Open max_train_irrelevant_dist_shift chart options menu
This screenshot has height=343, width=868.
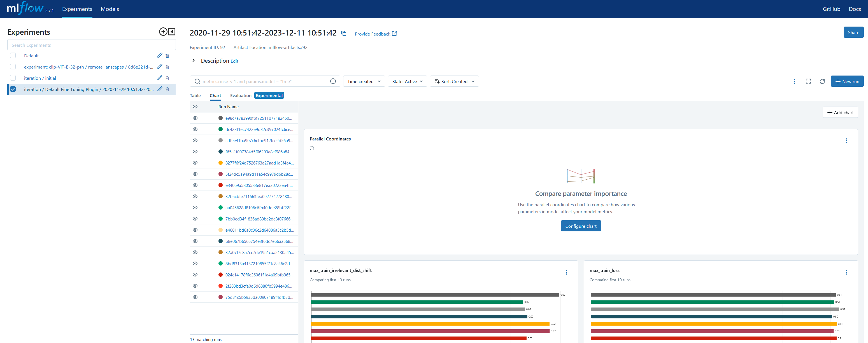pyautogui.click(x=566, y=272)
